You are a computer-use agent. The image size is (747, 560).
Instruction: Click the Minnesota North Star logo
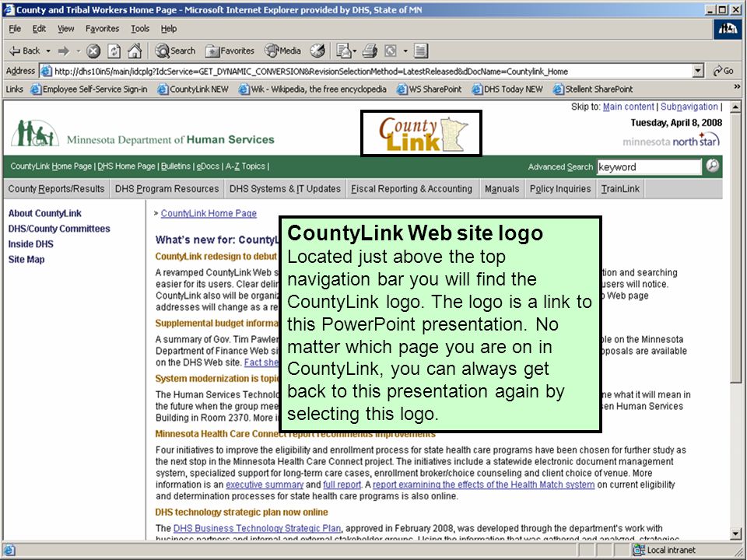[672, 141]
